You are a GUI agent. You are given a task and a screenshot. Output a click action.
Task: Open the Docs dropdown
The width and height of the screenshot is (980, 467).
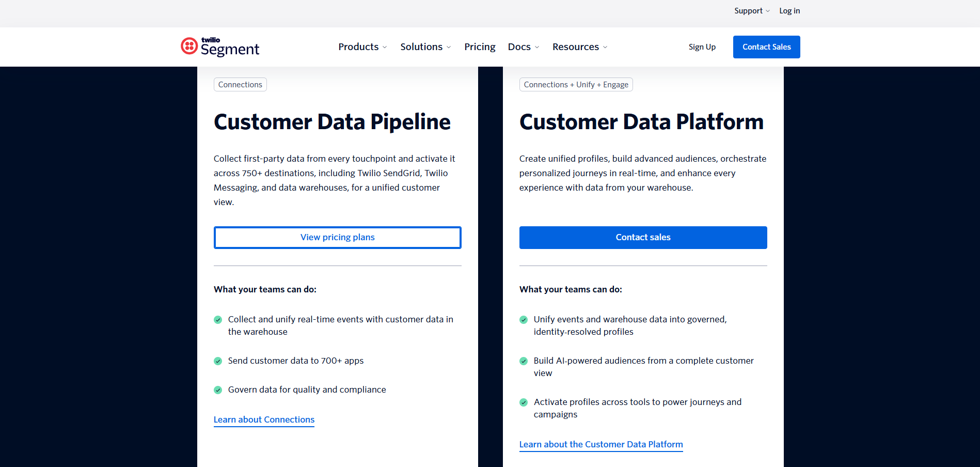coord(523,46)
